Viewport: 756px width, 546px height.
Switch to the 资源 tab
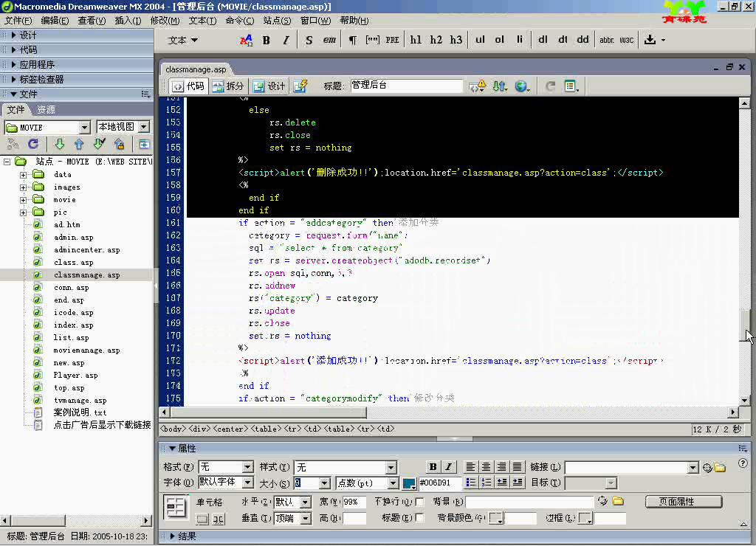[x=47, y=110]
